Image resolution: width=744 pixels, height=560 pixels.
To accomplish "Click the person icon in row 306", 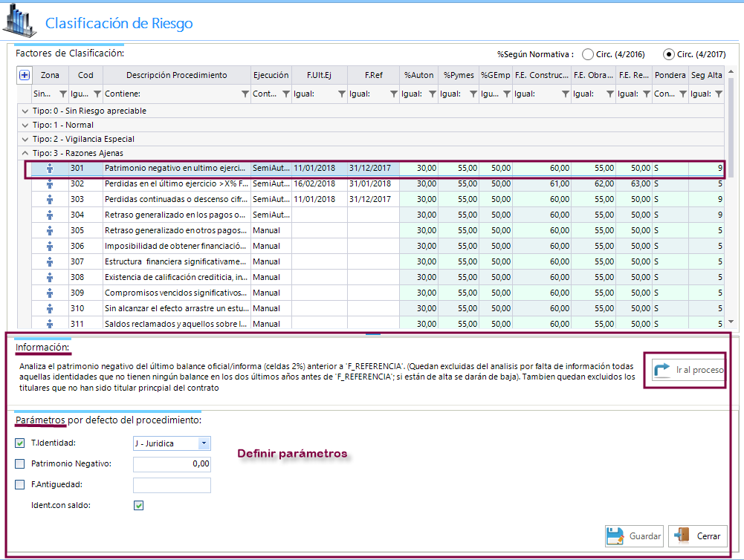I will coord(50,247).
